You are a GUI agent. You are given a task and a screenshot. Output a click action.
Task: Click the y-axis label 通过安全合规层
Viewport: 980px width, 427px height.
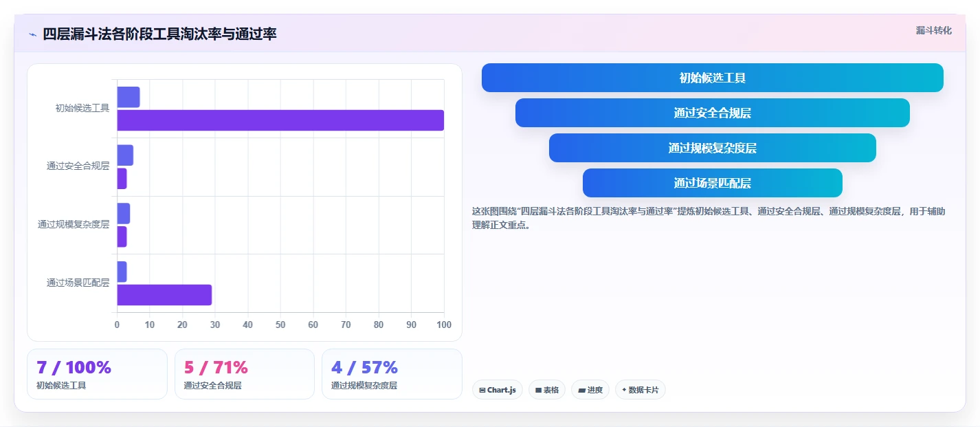pos(78,166)
